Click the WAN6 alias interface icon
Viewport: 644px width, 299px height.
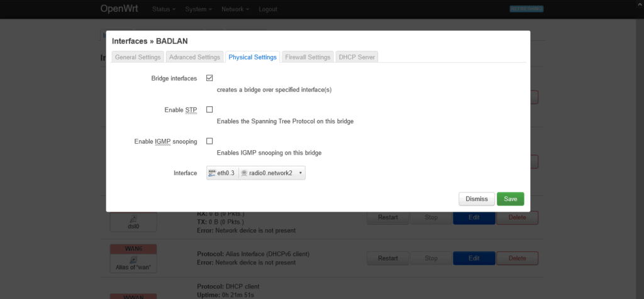pos(133,259)
